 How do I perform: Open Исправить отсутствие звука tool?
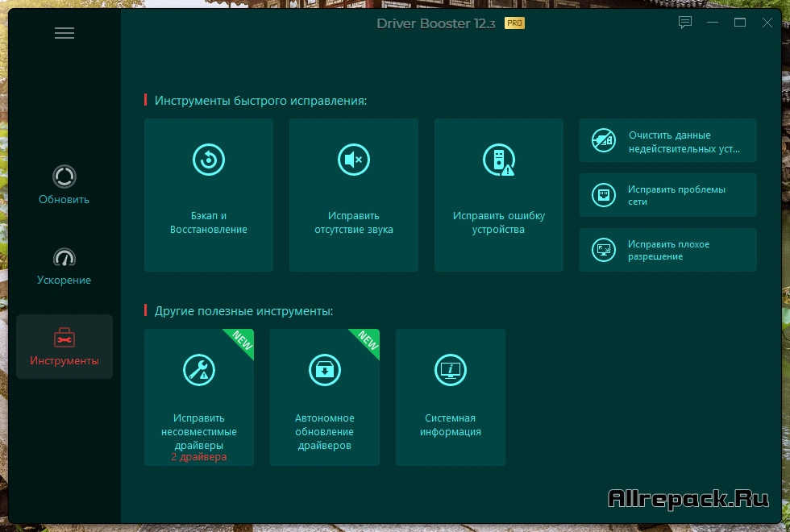pos(354,195)
